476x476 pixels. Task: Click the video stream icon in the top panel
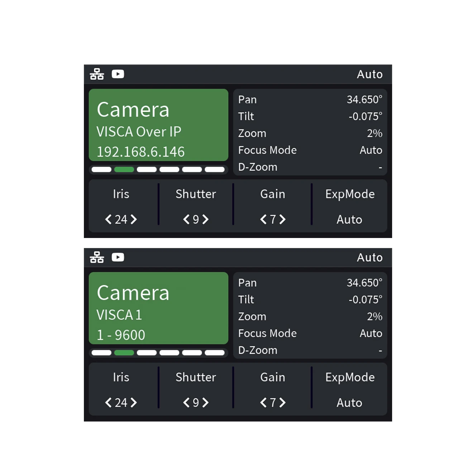tap(118, 74)
